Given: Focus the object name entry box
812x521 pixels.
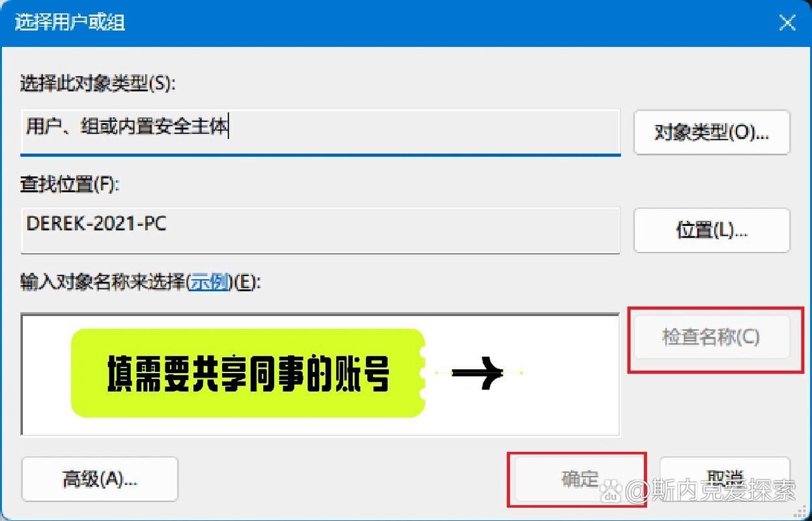Looking at the screenshot, I should click(320, 374).
